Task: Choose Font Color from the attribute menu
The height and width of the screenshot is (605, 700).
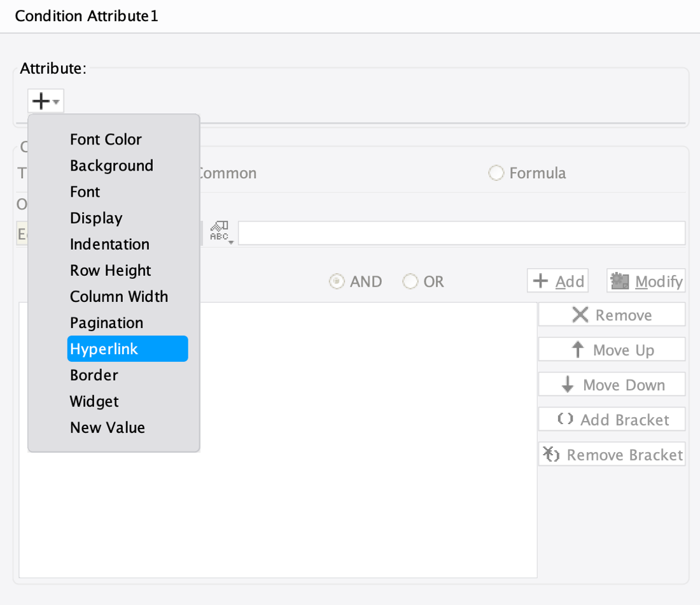Action: click(x=106, y=139)
